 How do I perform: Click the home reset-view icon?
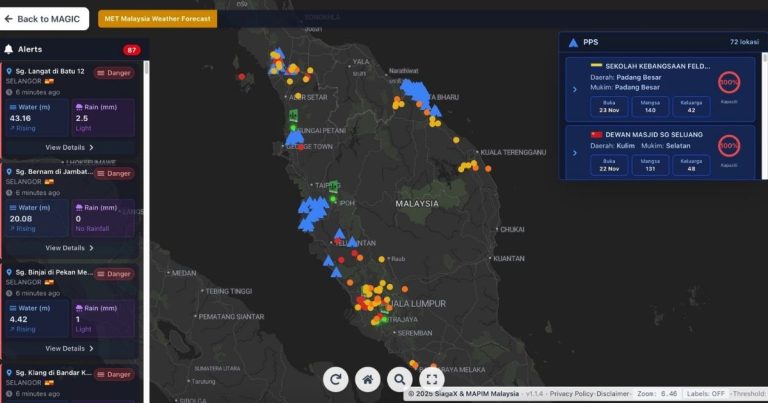coord(368,379)
